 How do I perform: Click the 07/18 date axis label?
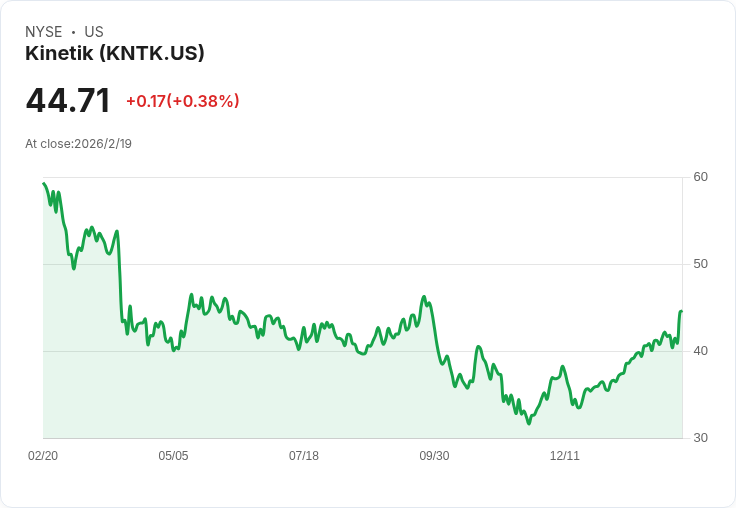[304, 455]
